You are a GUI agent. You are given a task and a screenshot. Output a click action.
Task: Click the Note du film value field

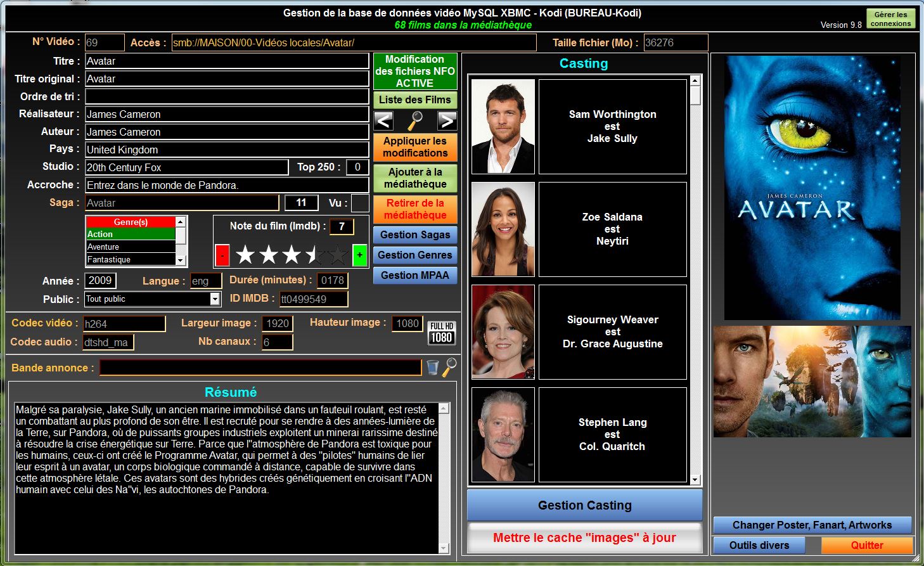(342, 226)
